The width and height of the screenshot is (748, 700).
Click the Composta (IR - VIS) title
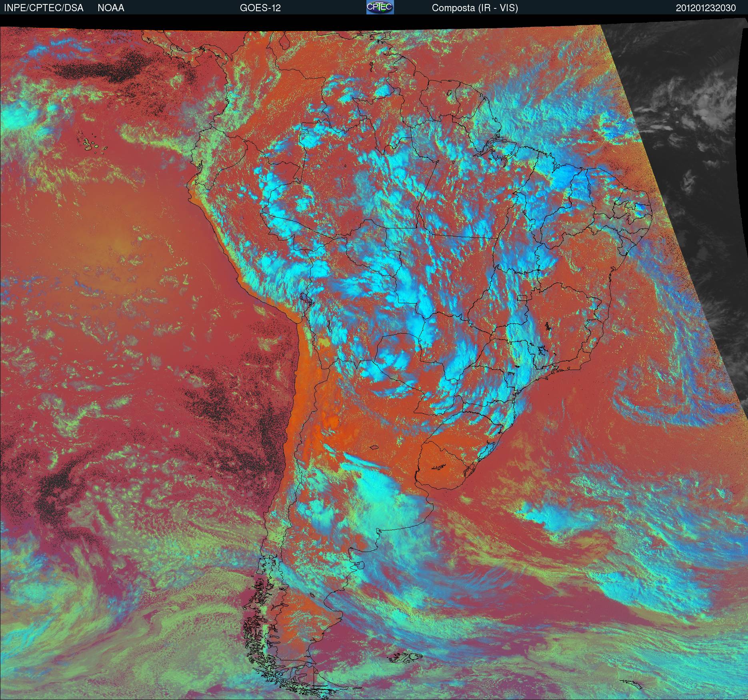(x=475, y=8)
